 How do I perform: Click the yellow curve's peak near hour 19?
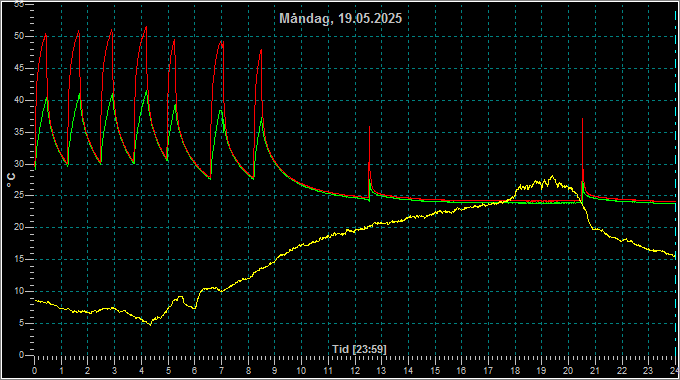click(x=552, y=177)
